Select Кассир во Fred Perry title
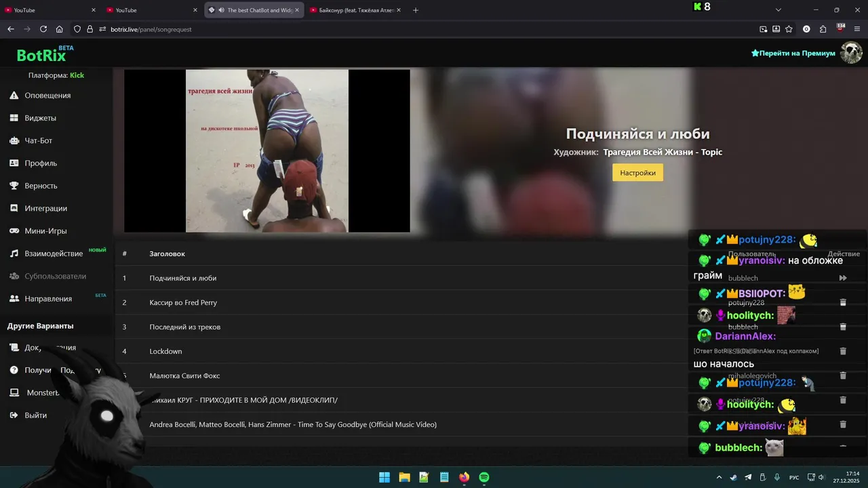This screenshot has height=488, width=868. [183, 302]
